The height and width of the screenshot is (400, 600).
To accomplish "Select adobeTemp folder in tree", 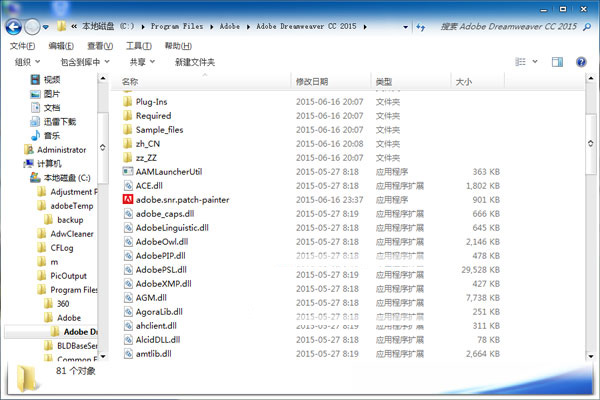I will [x=65, y=206].
